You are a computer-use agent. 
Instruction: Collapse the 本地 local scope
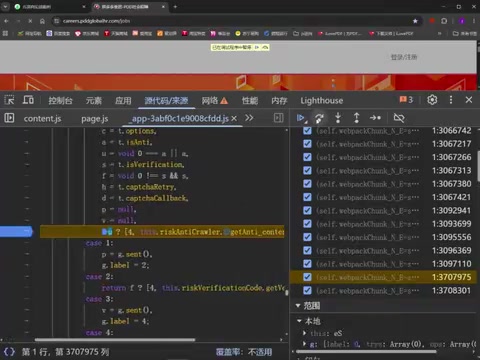click(x=299, y=321)
